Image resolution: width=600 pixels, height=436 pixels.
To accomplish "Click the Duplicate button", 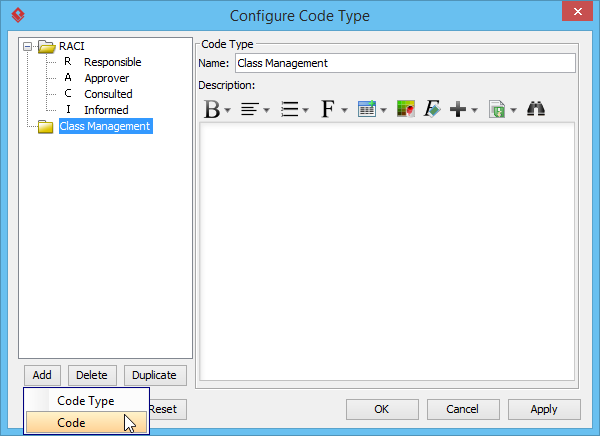I will pos(155,375).
